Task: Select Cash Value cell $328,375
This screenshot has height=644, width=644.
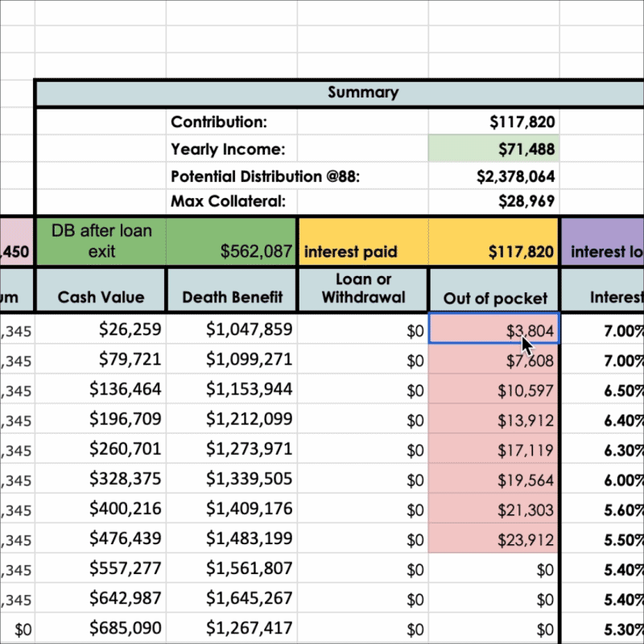Action: pyautogui.click(x=101, y=479)
